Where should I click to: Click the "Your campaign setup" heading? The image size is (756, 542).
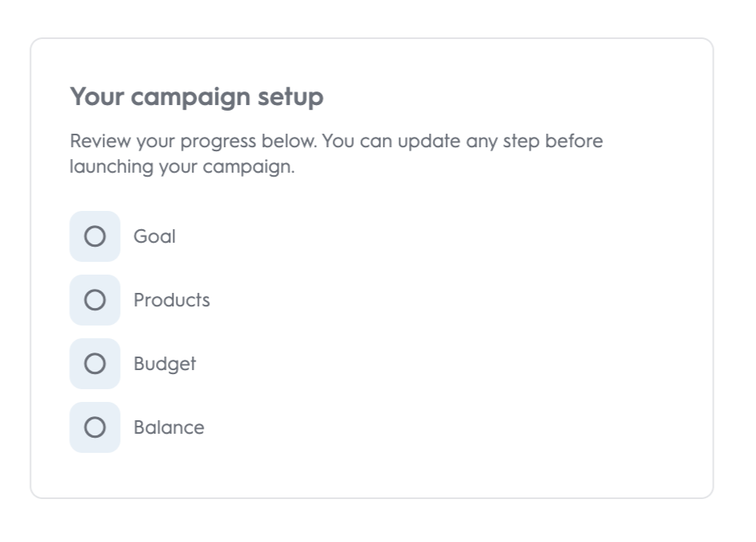tap(197, 97)
